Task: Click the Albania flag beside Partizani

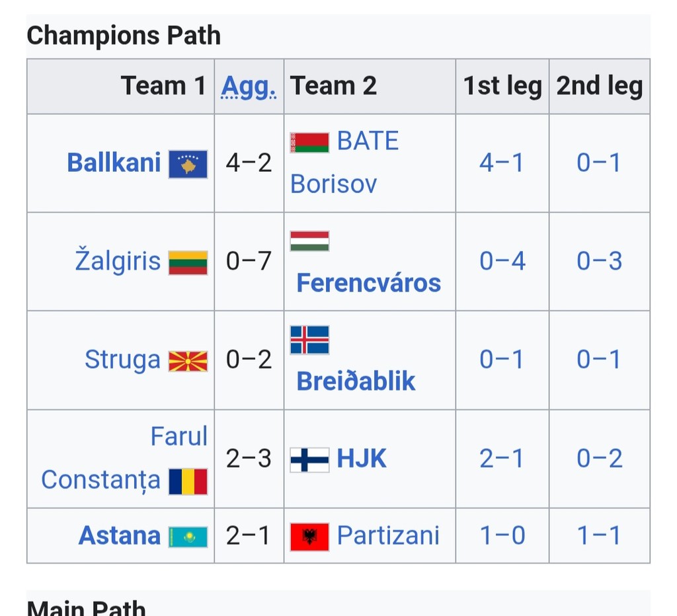Action: pos(309,537)
